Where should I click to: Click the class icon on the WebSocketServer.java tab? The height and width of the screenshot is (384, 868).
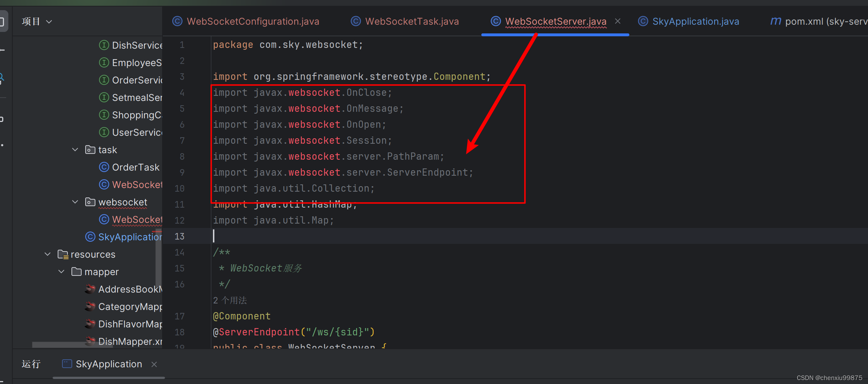pyautogui.click(x=495, y=21)
